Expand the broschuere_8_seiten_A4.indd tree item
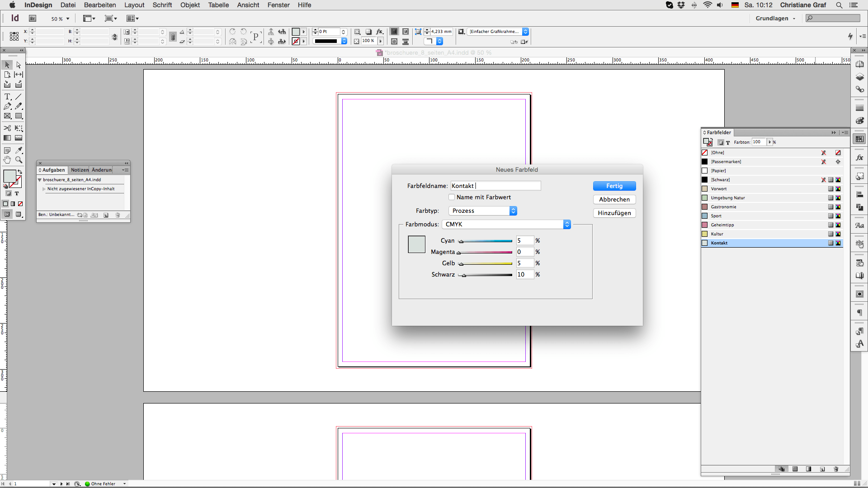 click(40, 180)
